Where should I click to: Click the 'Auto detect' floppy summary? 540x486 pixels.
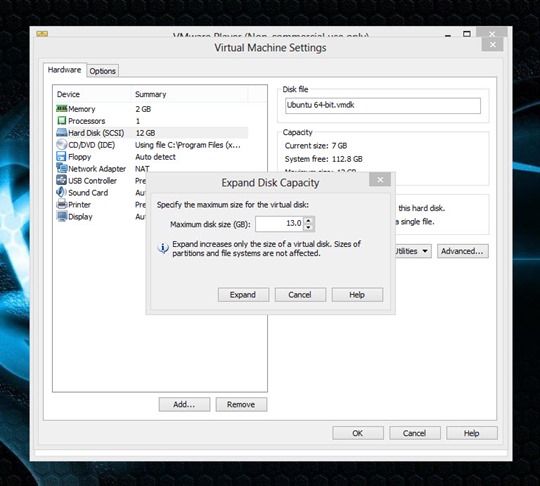click(x=155, y=157)
